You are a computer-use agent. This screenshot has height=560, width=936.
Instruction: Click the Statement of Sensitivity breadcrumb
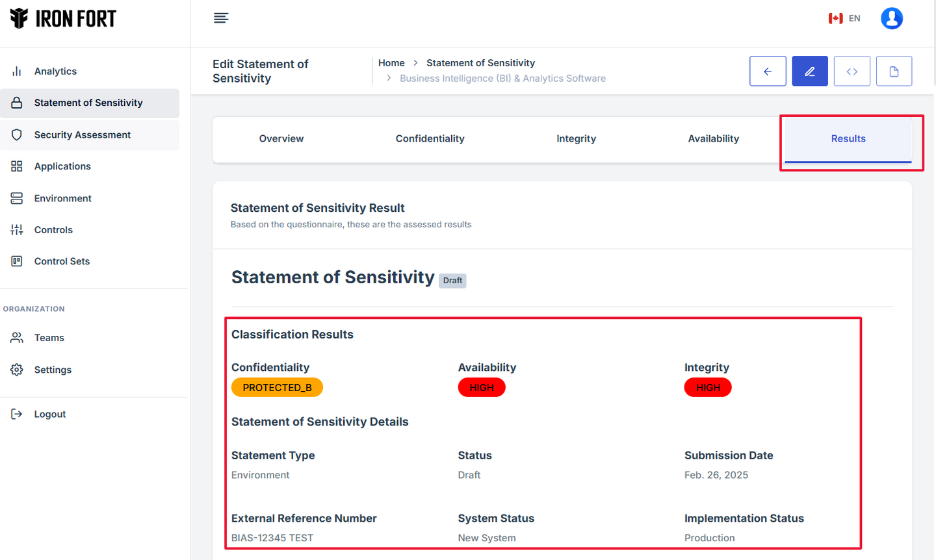click(x=480, y=63)
